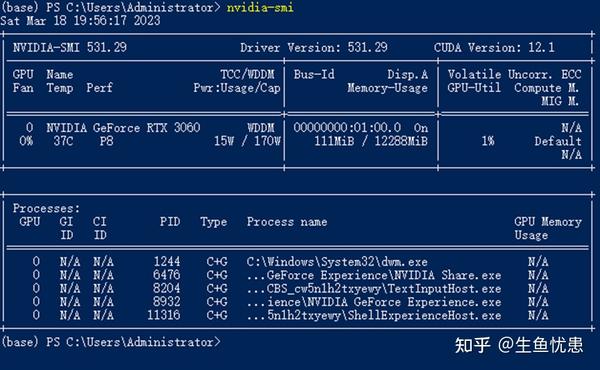The width and height of the screenshot is (600, 370).
Task: Click the 1% GPU-Util value
Action: coord(488,141)
